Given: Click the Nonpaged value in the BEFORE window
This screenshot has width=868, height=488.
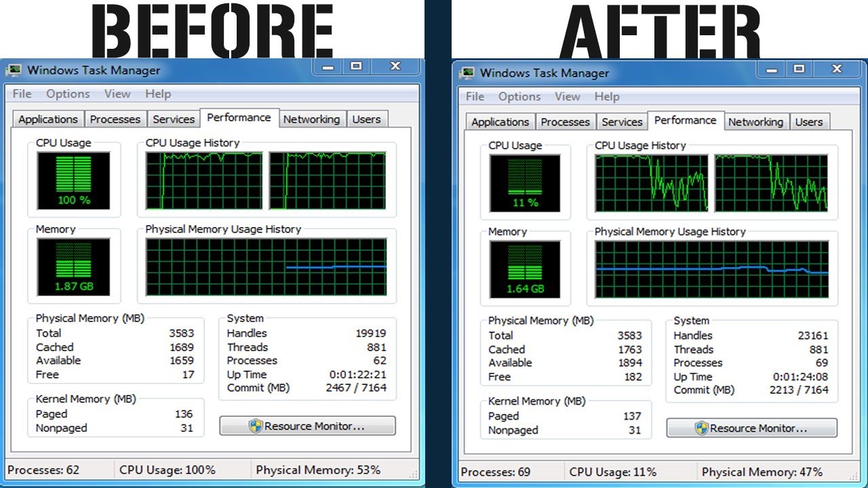Looking at the screenshot, I should pyautogui.click(x=186, y=428).
